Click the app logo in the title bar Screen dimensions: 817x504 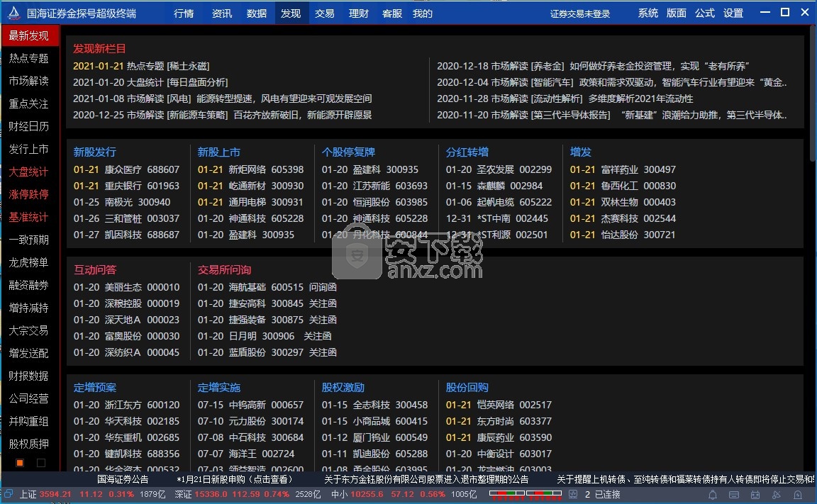coord(14,13)
